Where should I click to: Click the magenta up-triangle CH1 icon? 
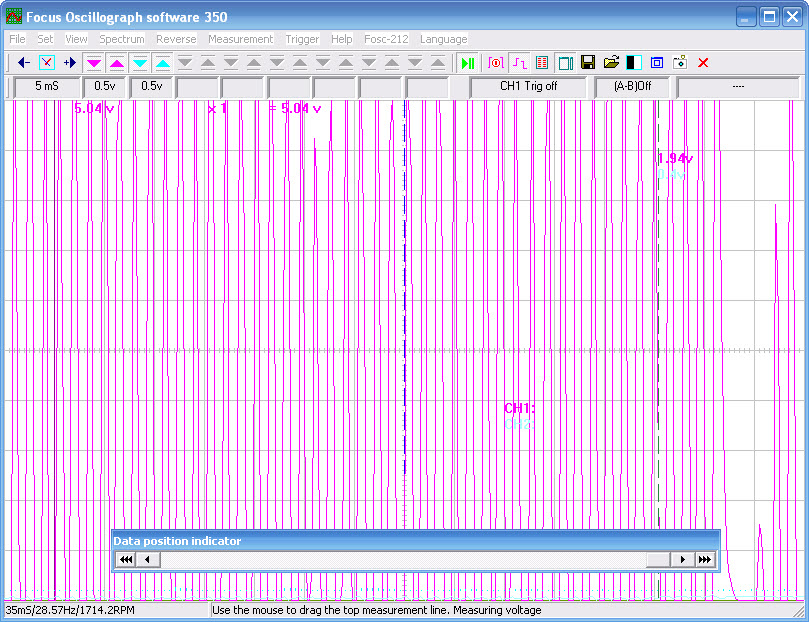pos(117,63)
